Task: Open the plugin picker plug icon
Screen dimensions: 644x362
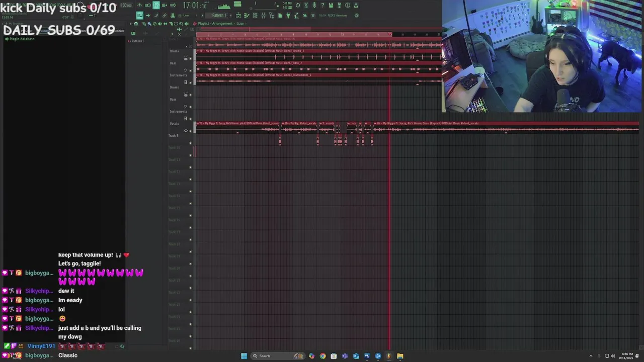Action: (288, 15)
